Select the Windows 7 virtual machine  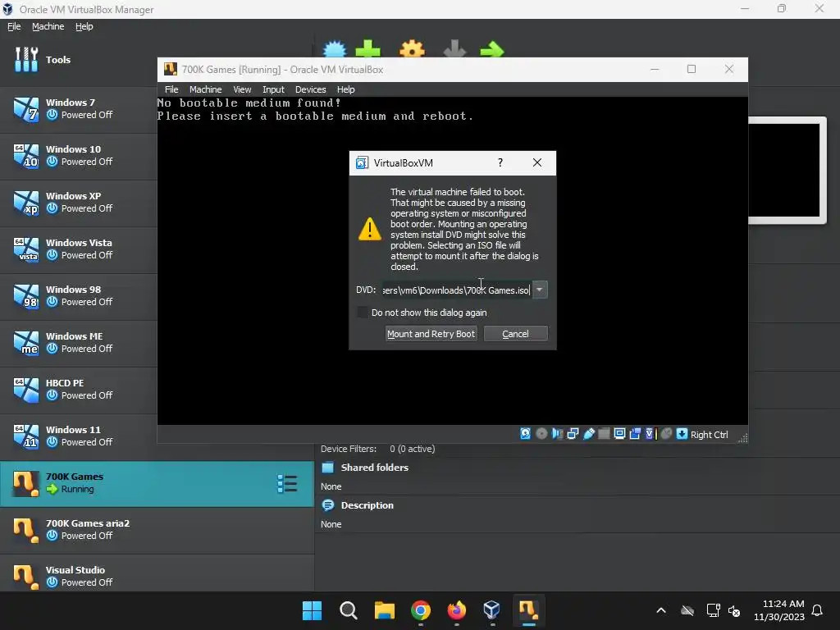78,109
